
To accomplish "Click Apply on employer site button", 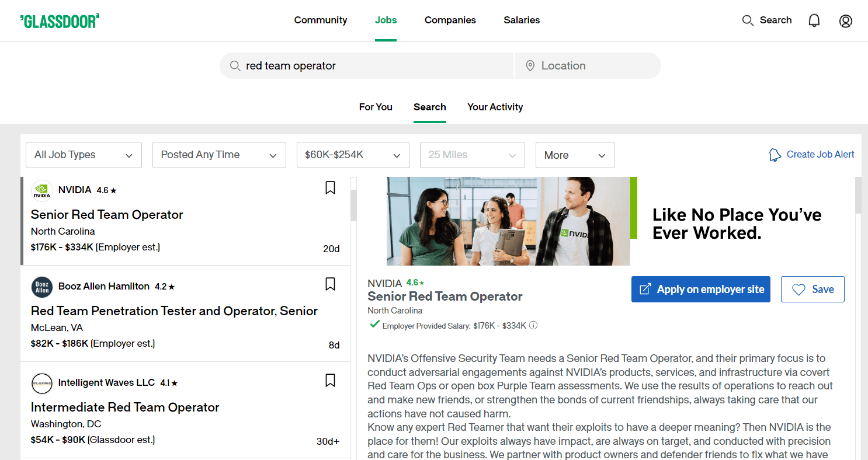I will click(701, 289).
